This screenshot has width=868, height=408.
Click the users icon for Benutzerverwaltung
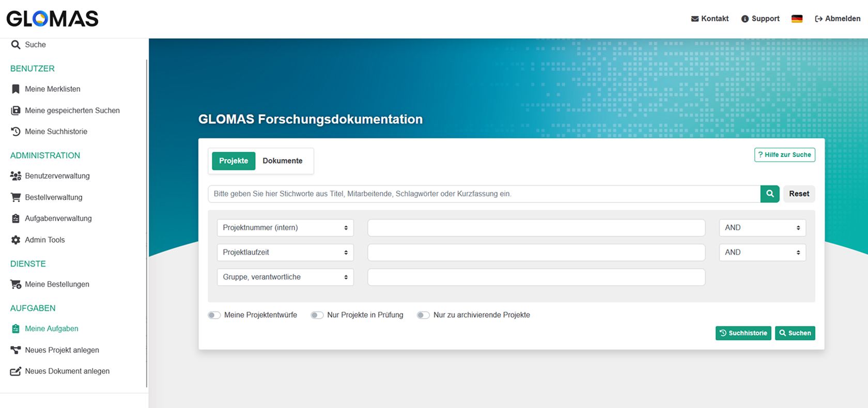pos(16,176)
